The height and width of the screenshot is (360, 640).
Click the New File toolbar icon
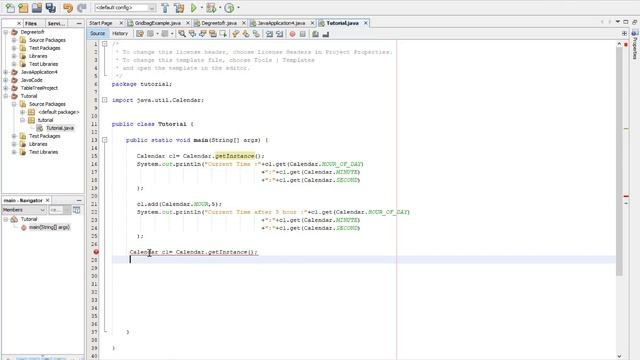[10, 8]
